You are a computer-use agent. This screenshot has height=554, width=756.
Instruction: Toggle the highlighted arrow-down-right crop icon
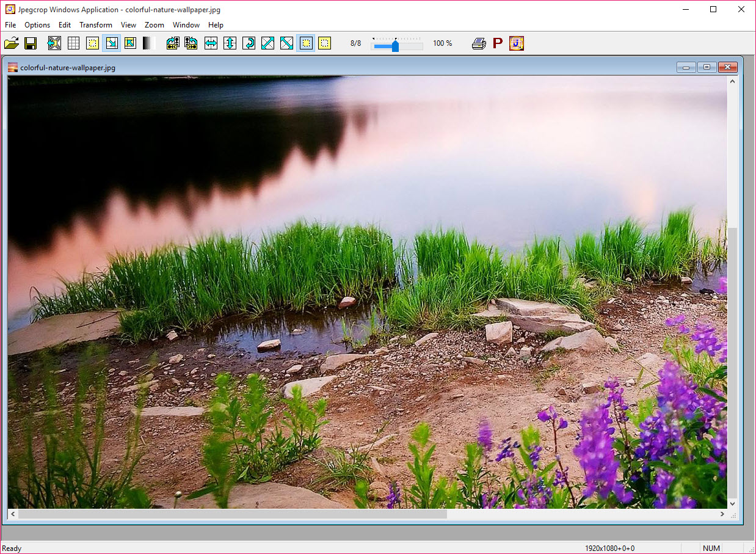(x=111, y=43)
